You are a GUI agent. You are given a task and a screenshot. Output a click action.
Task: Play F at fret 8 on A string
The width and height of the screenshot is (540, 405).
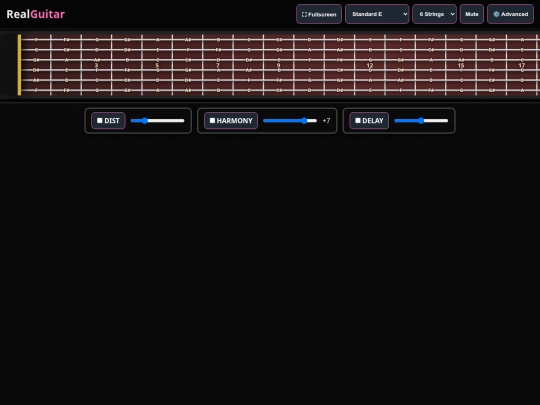249,80
